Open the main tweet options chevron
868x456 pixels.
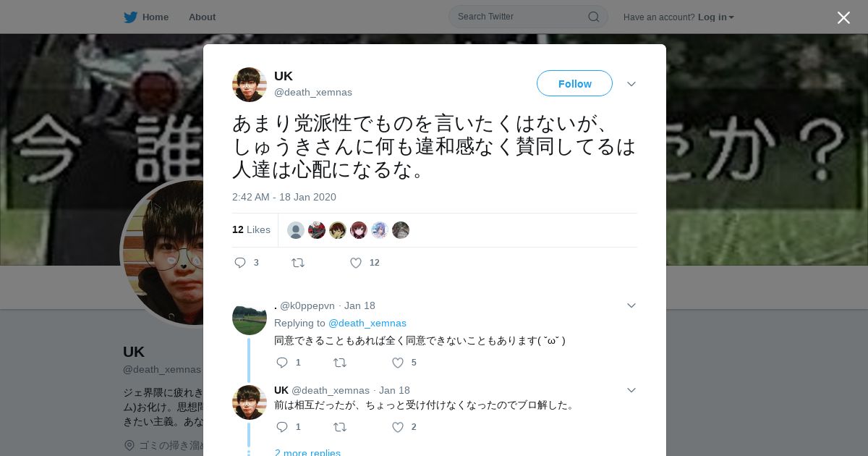point(631,84)
